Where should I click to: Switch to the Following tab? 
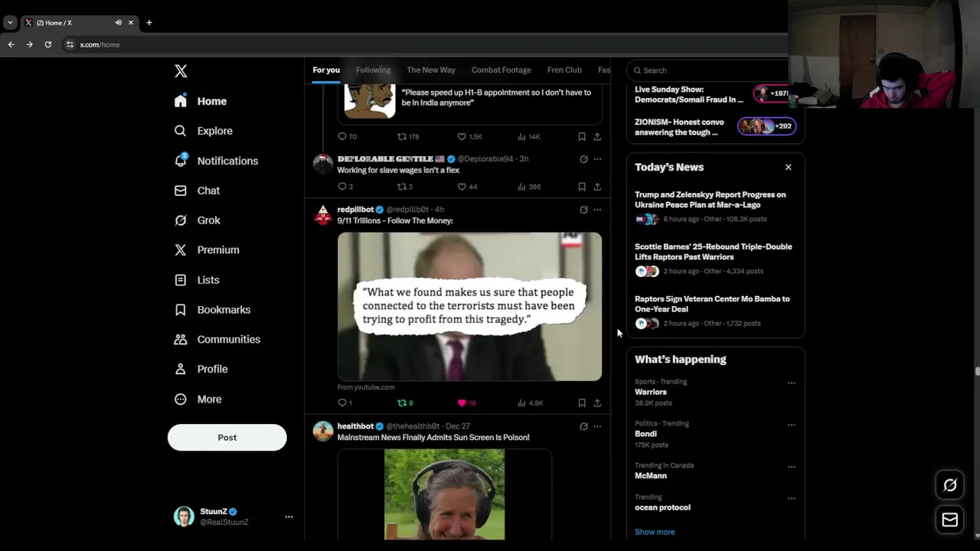tap(373, 70)
